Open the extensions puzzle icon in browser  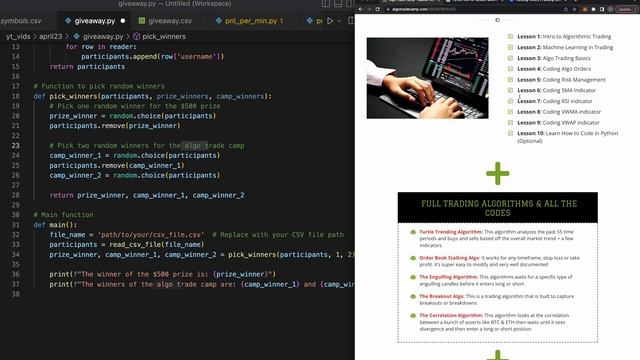click(593, 9)
